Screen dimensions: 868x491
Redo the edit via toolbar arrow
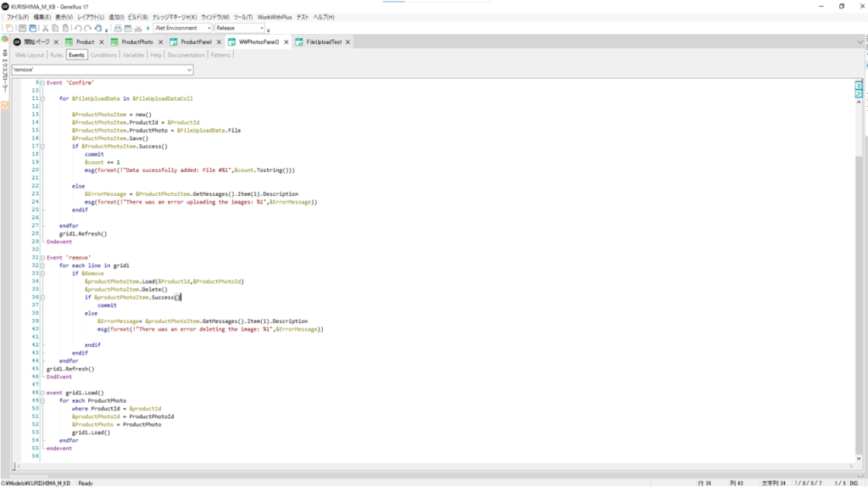[87, 28]
